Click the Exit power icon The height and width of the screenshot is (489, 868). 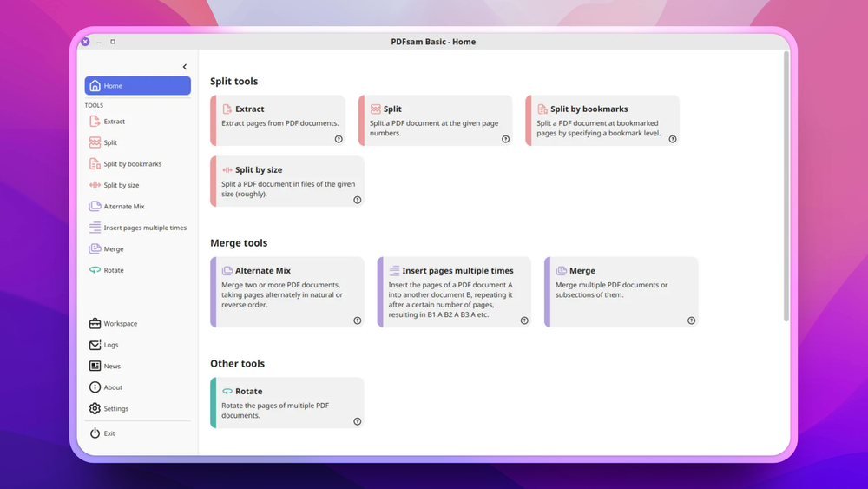tap(95, 433)
